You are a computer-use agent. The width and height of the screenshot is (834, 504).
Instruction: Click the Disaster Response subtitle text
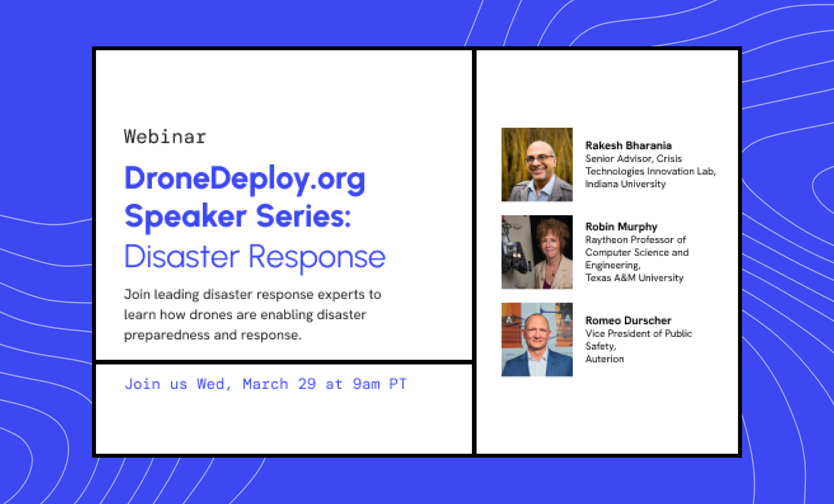(x=255, y=257)
